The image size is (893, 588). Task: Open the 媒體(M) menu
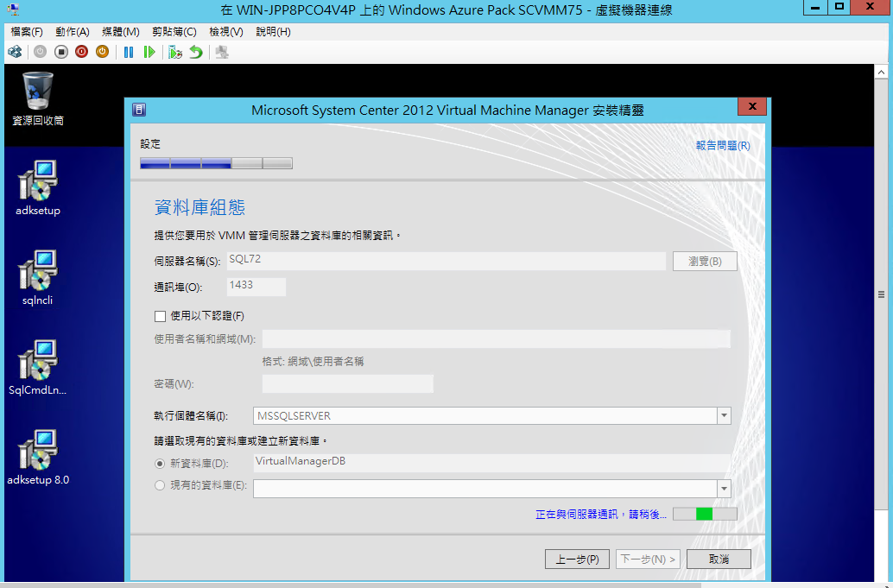tap(121, 32)
